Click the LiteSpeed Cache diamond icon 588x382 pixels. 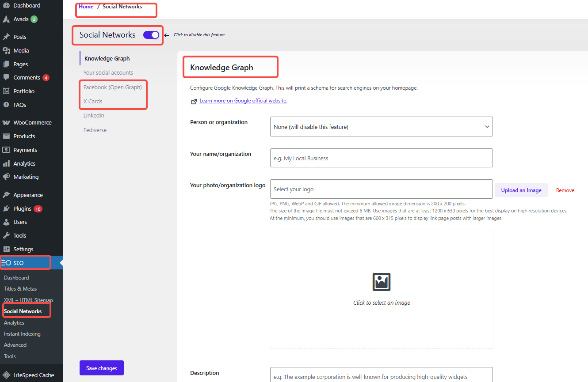pyautogui.click(x=6, y=375)
